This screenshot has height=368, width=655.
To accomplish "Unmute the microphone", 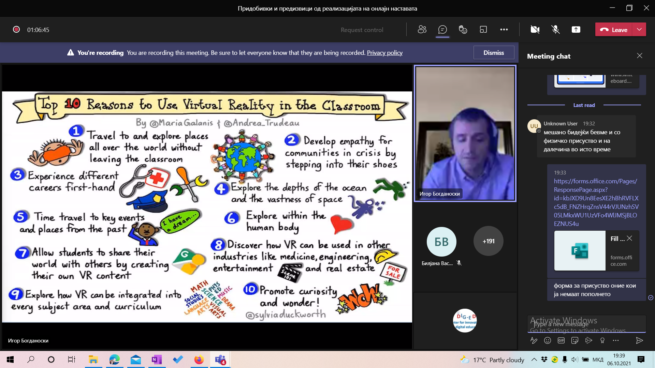I will 555,30.
